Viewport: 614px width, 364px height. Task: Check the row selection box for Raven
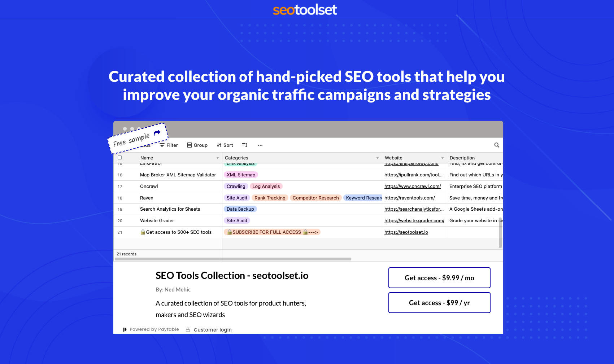(120, 198)
